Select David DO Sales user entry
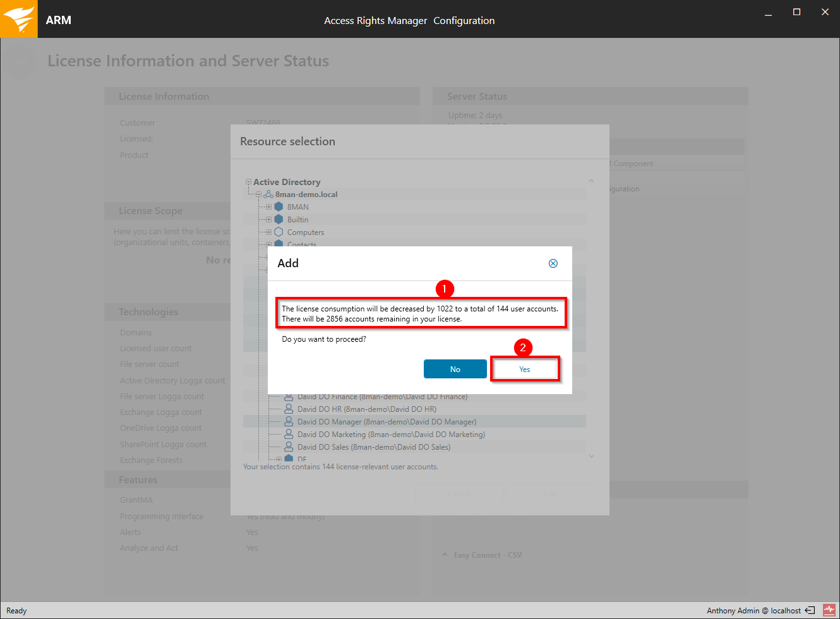 (374, 447)
